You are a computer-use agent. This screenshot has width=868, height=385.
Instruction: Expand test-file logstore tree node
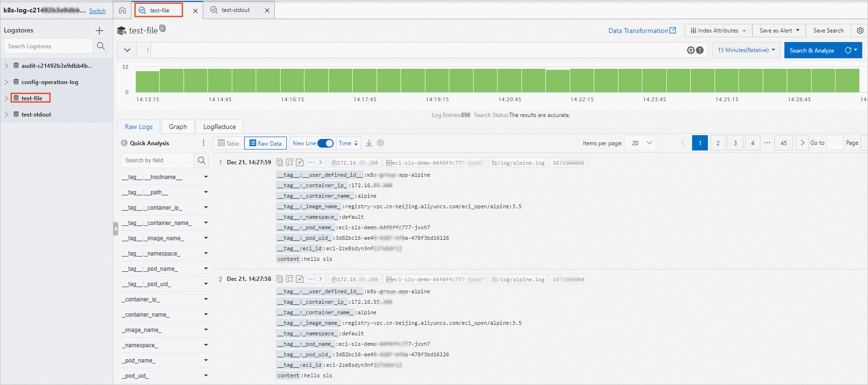tap(6, 98)
